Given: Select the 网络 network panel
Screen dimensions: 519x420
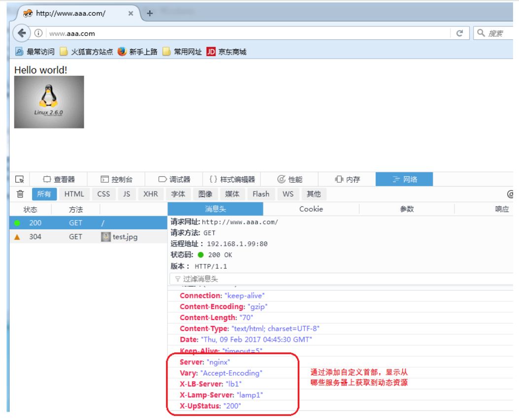Looking at the screenshot, I should pos(404,179).
